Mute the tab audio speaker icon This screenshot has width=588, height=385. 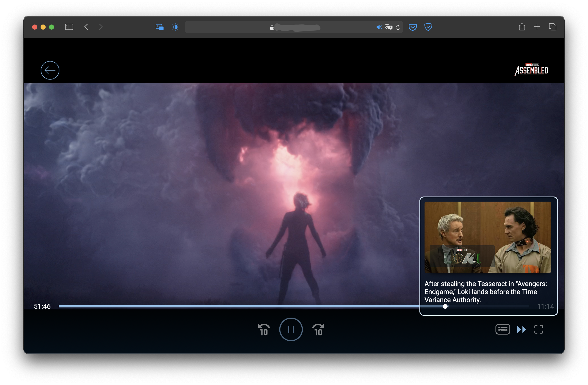tap(379, 27)
